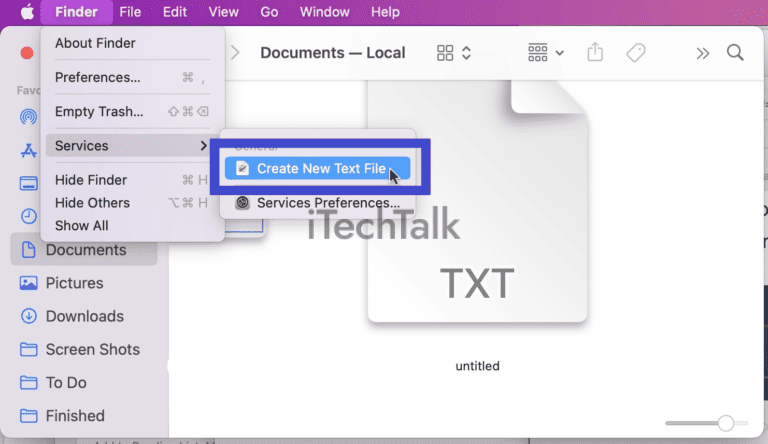Select the untitled TXT file thumbnail
768x444 pixels.
478,201
